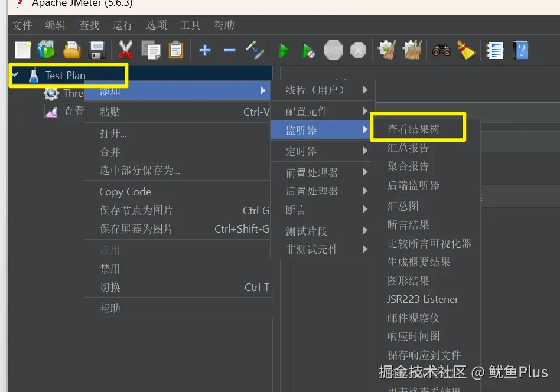The width and height of the screenshot is (560, 392).
Task: Add the 查看结果树 listener
Action: pos(426,129)
